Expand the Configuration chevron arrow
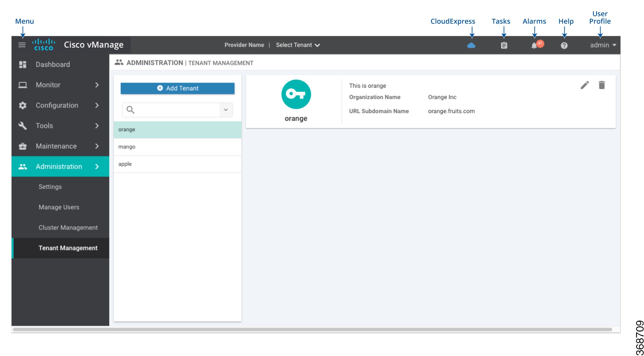 [x=97, y=105]
